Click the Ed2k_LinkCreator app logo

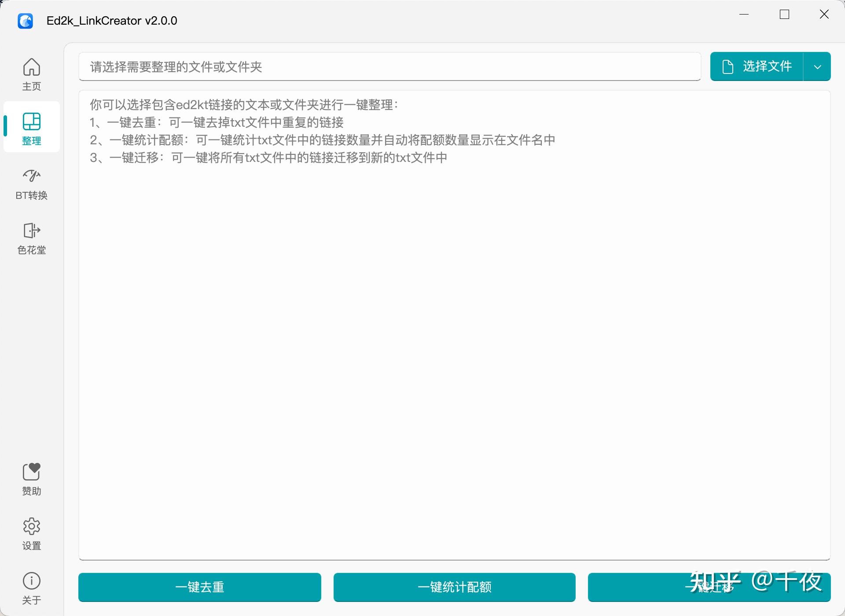click(25, 21)
